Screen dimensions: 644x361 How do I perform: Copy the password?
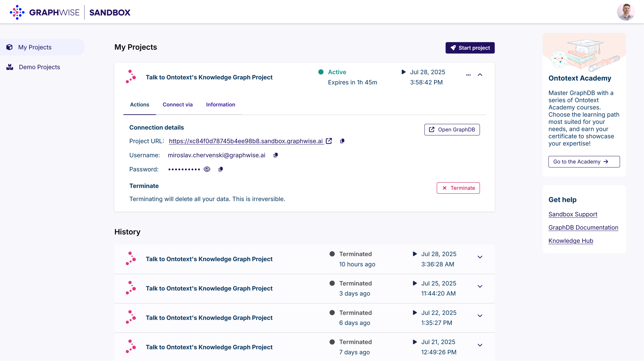(221, 169)
